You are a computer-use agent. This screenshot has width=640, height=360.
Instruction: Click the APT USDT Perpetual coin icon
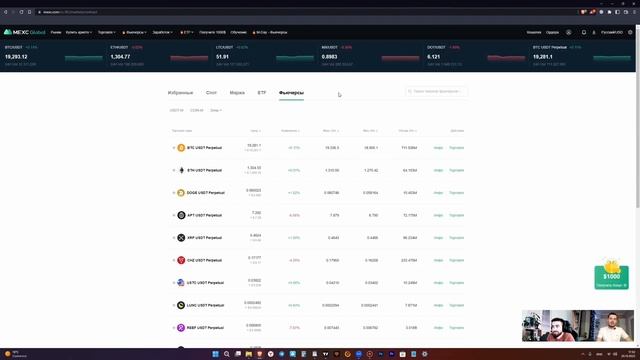pos(181,215)
